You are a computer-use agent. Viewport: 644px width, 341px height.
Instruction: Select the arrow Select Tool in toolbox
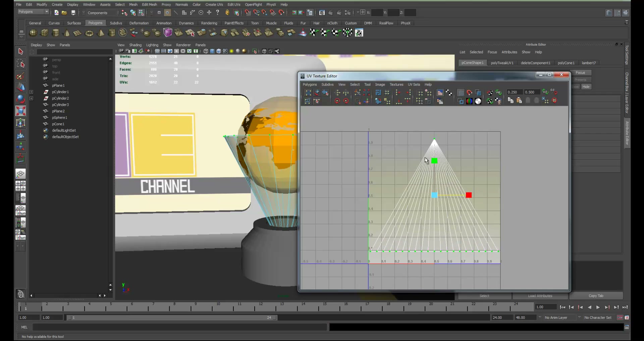[x=20, y=52]
